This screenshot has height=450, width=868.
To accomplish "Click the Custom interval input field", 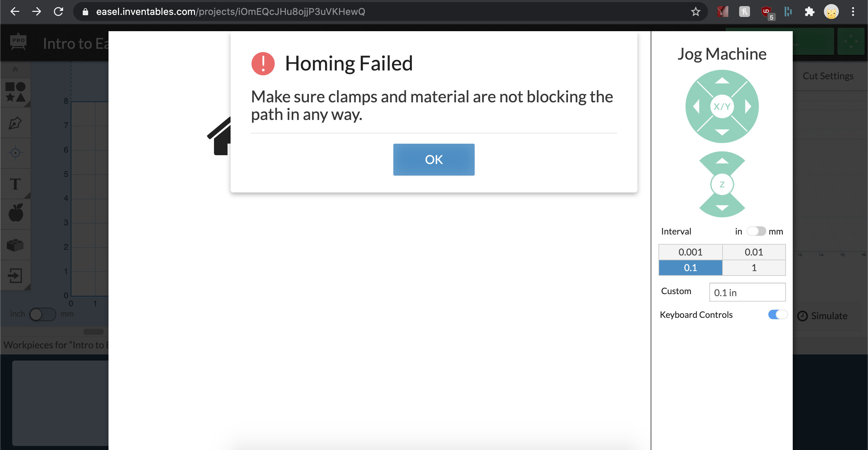I will tap(747, 292).
